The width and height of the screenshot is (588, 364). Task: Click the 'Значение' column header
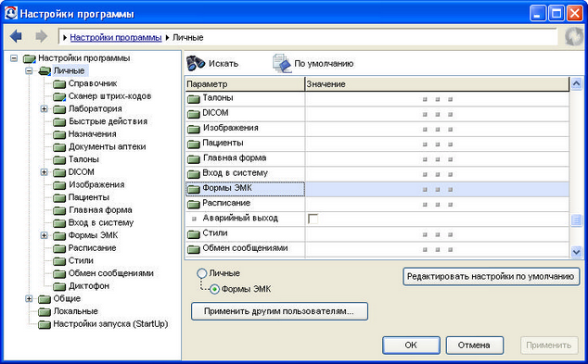[437, 84]
